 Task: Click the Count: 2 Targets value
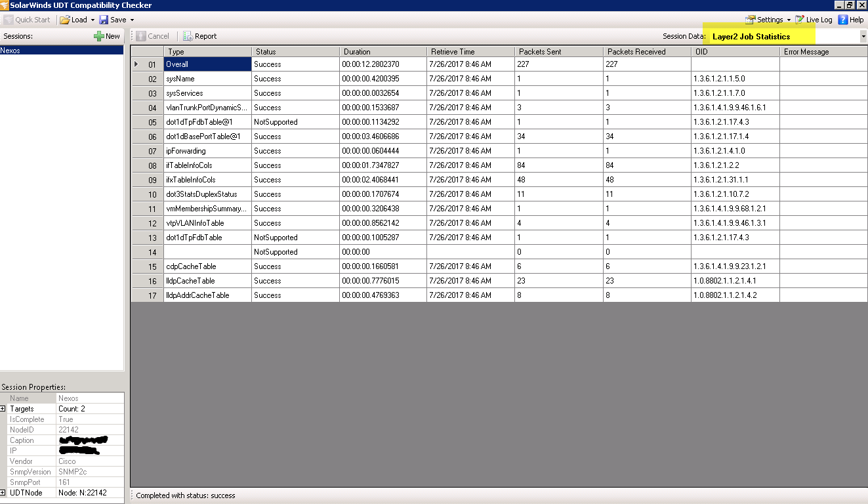[90, 408]
